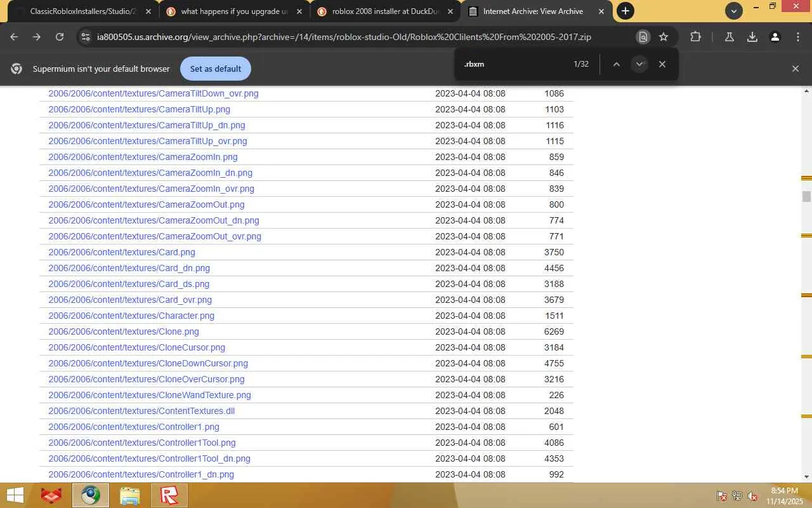Screen dimensions: 812x508
Task: Open the taskbar clock showing 8:54 PM
Action: (x=784, y=496)
